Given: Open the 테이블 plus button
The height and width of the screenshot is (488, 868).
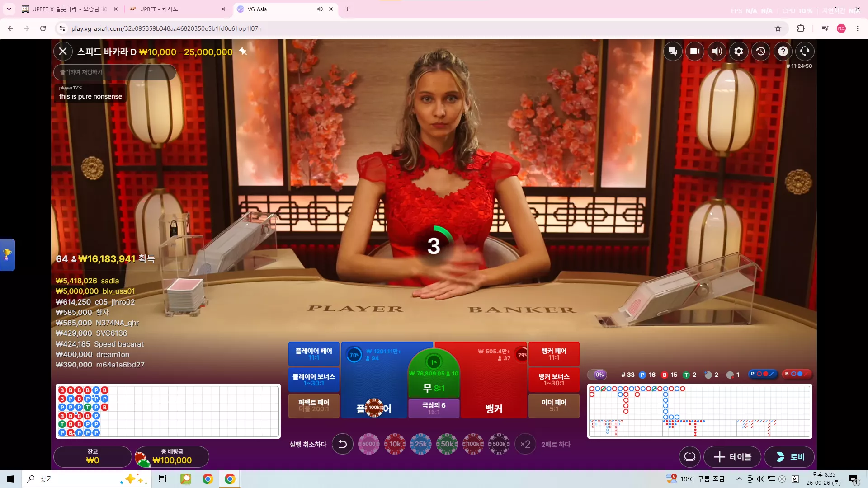Looking at the screenshot, I should [732, 457].
